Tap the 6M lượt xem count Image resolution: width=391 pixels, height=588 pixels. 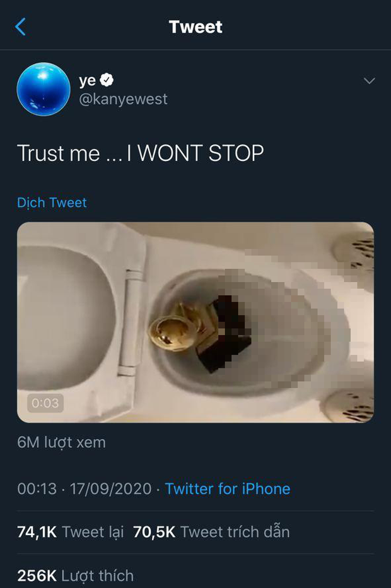coord(61,442)
